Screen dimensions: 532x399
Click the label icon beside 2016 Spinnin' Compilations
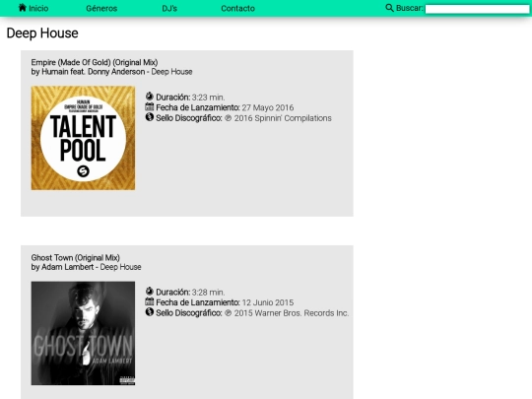click(x=150, y=117)
